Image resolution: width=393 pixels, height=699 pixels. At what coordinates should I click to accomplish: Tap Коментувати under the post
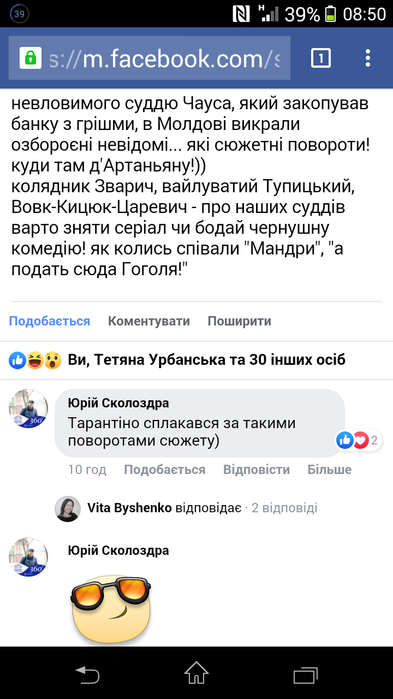point(149,321)
